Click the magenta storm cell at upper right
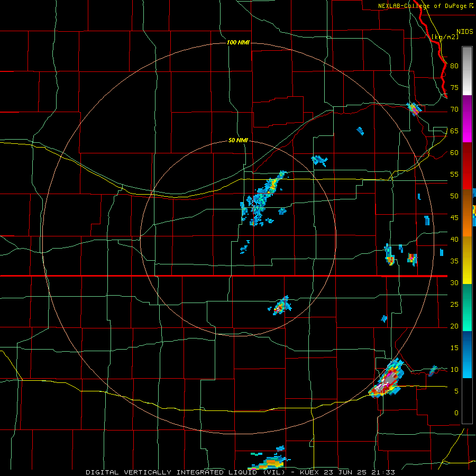Image resolution: width=476 pixels, height=476 pixels. (414, 109)
